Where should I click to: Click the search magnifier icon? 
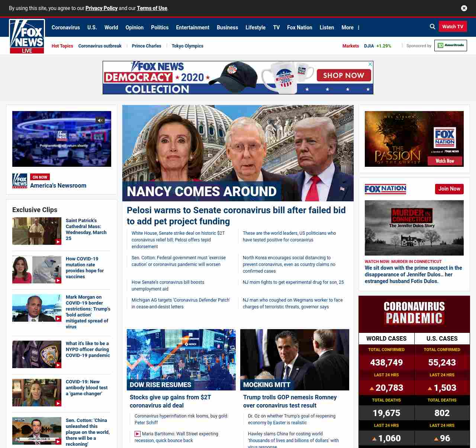[432, 27]
